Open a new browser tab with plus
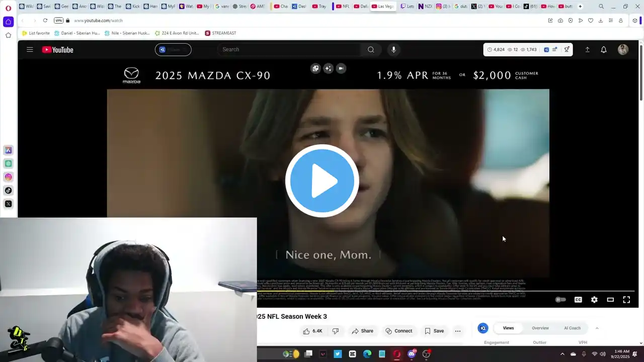Viewport: 644px width, 362px height. [580, 7]
